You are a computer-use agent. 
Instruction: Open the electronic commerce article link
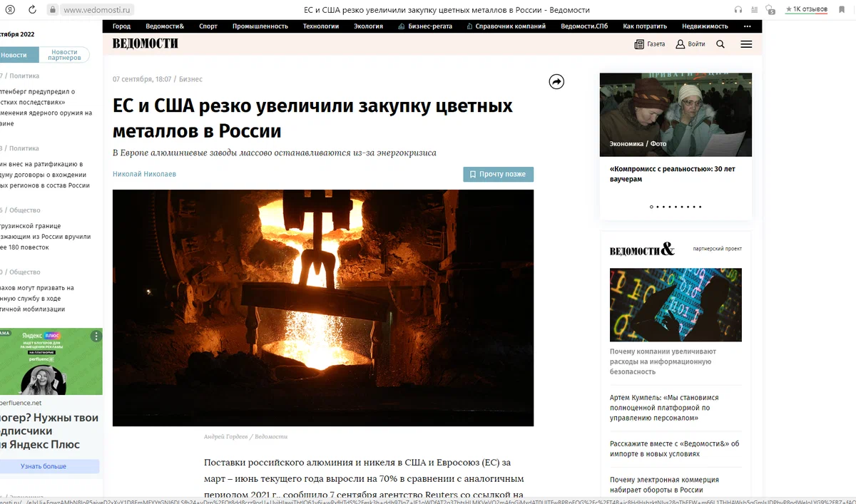(x=664, y=485)
